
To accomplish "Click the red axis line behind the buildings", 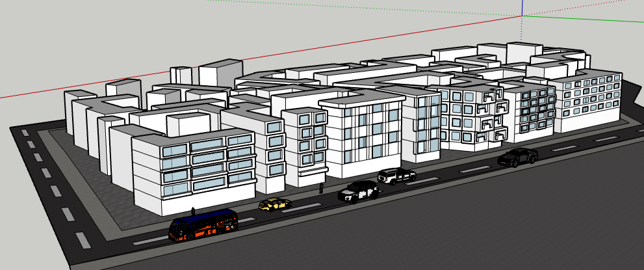I will pos(130,79).
